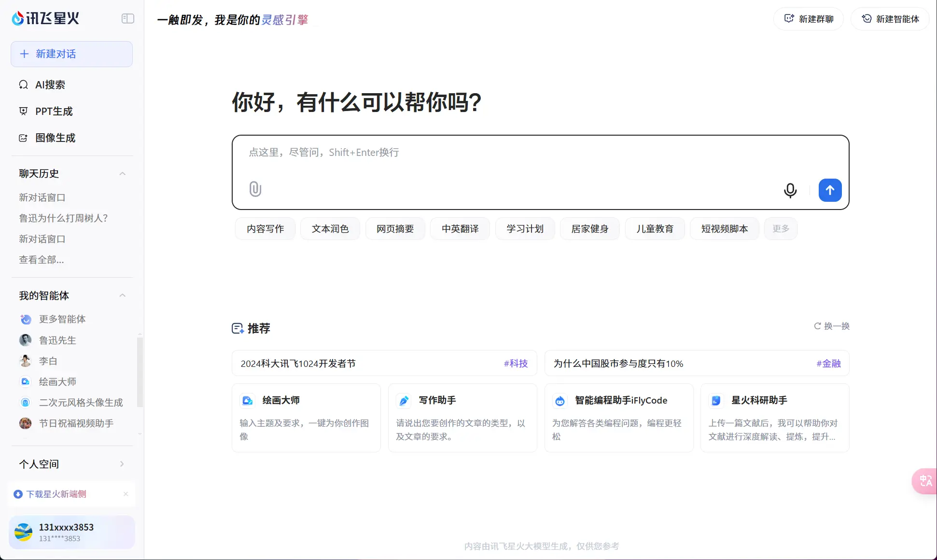Select the 中英翻译 prompt chip

pos(460,229)
